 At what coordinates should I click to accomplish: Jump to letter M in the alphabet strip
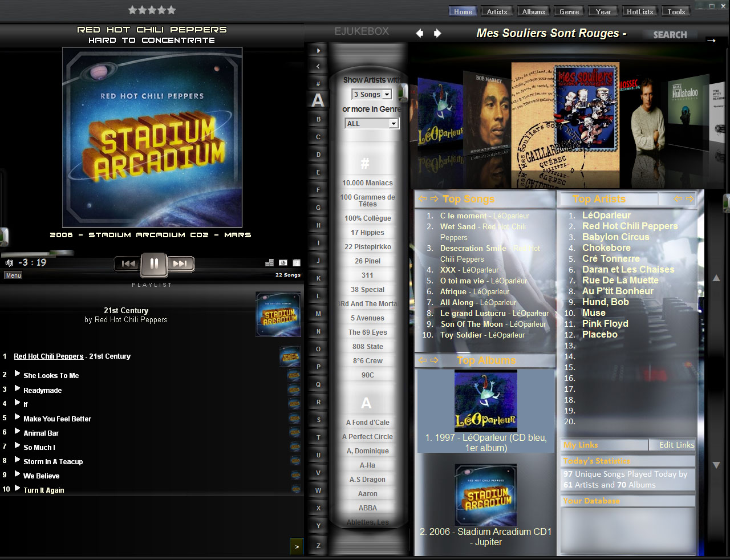click(318, 314)
